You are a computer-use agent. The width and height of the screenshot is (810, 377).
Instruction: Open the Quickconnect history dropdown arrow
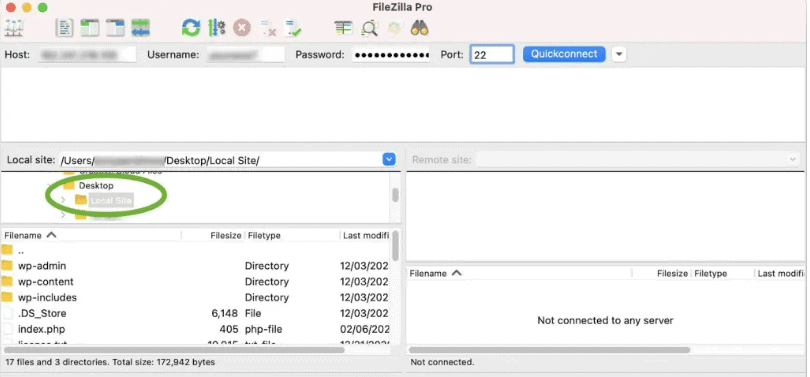(x=619, y=54)
